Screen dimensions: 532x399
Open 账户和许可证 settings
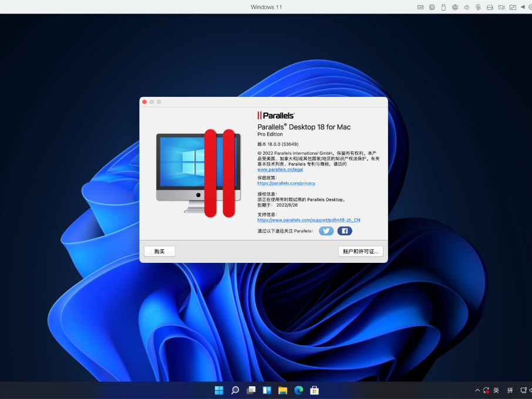pyautogui.click(x=360, y=251)
